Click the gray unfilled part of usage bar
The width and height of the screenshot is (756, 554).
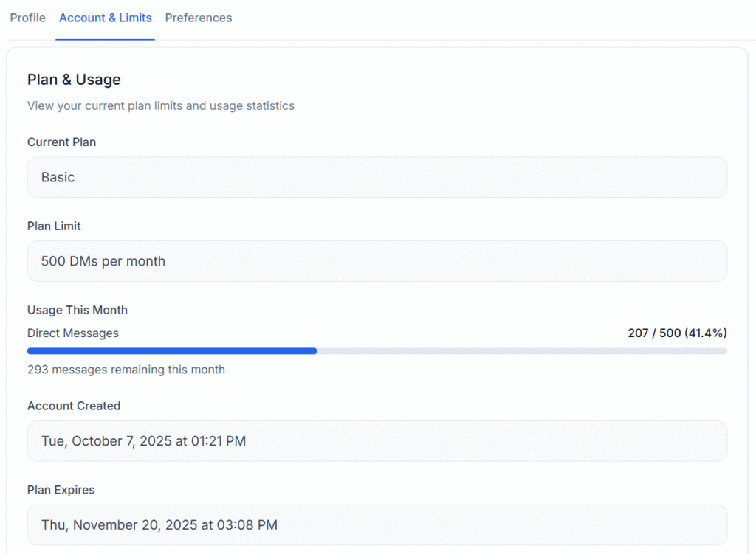[521, 351]
